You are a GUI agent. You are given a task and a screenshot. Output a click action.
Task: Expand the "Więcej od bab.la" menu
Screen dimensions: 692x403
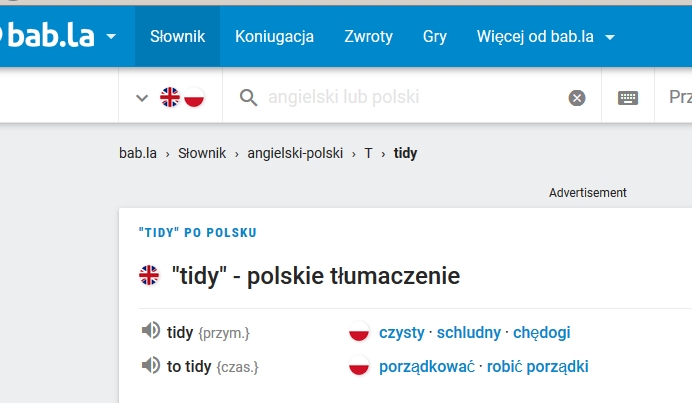(545, 37)
